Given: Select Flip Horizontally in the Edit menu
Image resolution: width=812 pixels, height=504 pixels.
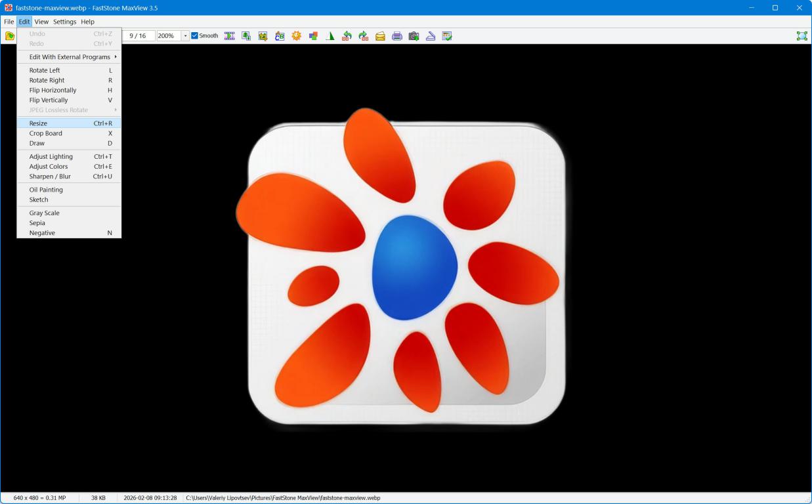Looking at the screenshot, I should coord(53,90).
